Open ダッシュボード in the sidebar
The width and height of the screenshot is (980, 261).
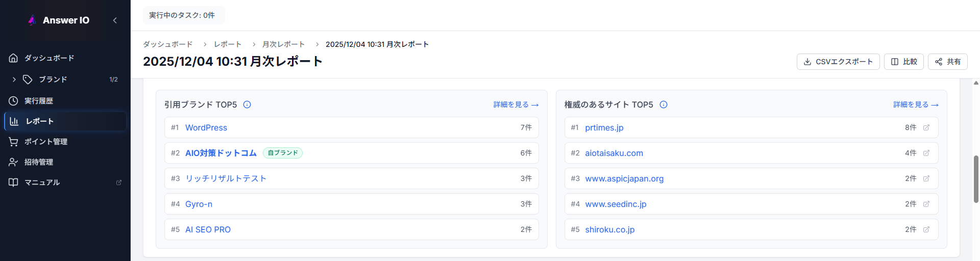coord(49,58)
